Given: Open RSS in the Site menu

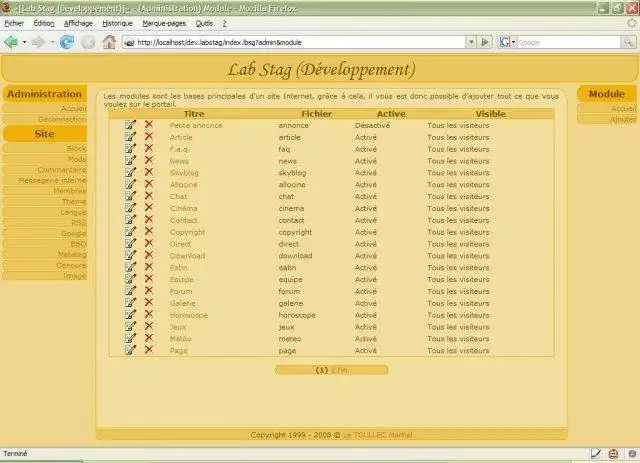Looking at the screenshot, I should (79, 223).
